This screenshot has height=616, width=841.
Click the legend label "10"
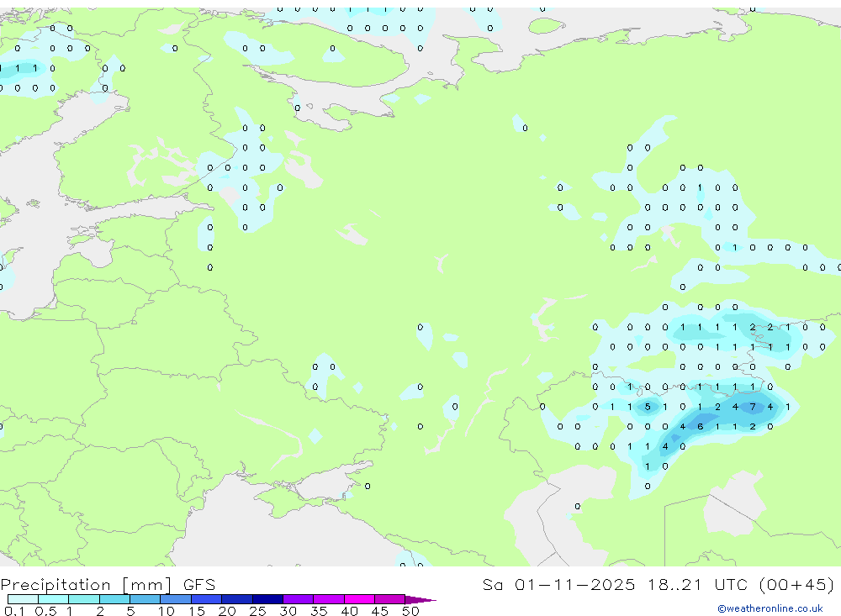tap(167, 611)
